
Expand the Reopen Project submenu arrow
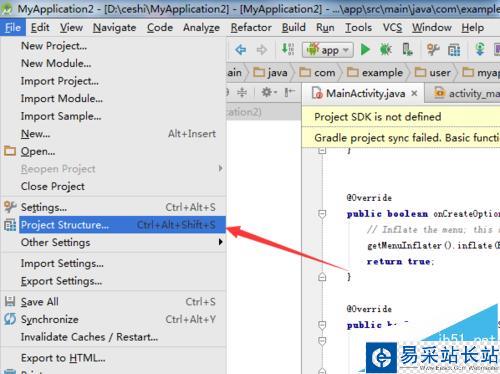[220, 168]
